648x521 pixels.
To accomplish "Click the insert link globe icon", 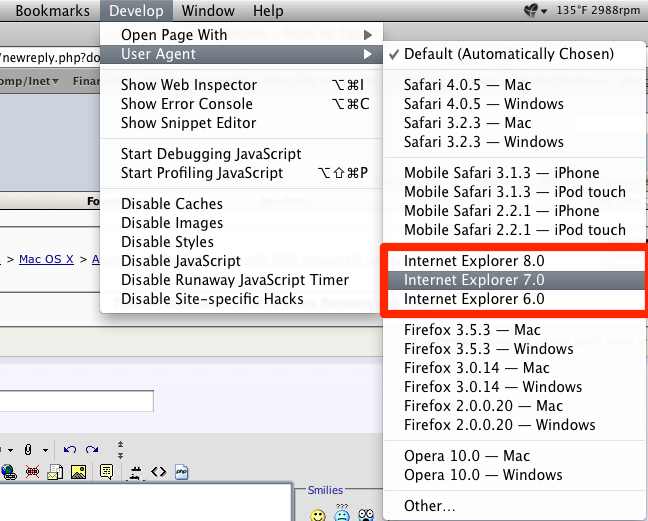I will click(9, 472).
